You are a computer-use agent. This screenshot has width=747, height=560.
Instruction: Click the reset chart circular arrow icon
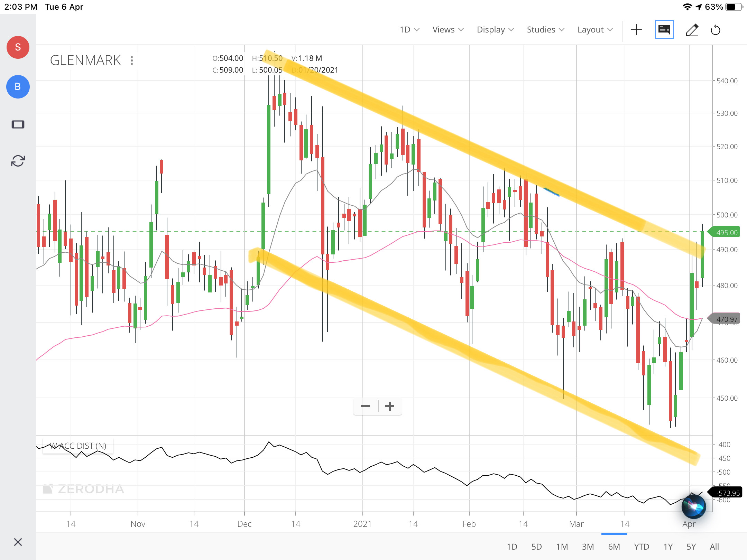pos(715,30)
